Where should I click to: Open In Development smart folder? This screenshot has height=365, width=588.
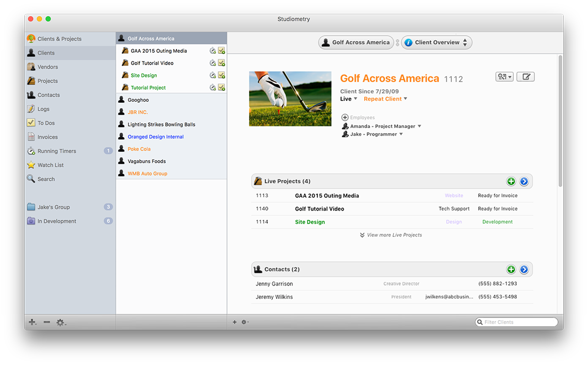[x=70, y=221]
